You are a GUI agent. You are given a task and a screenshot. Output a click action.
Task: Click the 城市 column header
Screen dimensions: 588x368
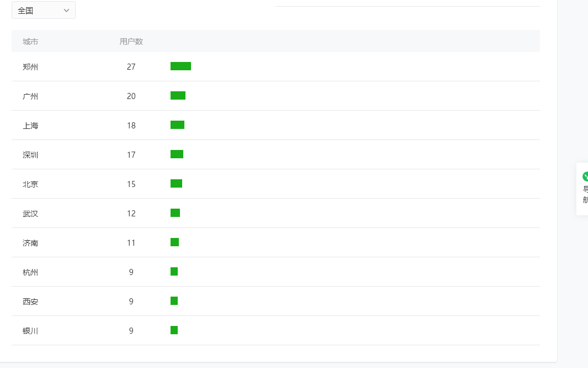pos(30,42)
